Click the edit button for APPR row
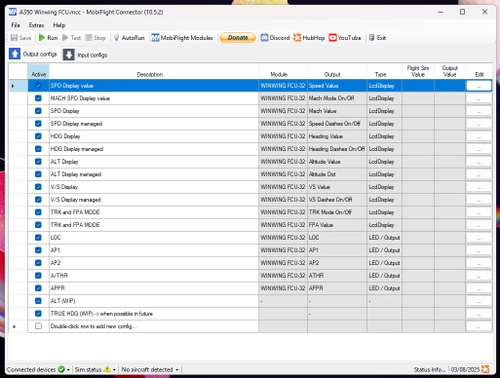The image size is (500, 378). point(479,288)
